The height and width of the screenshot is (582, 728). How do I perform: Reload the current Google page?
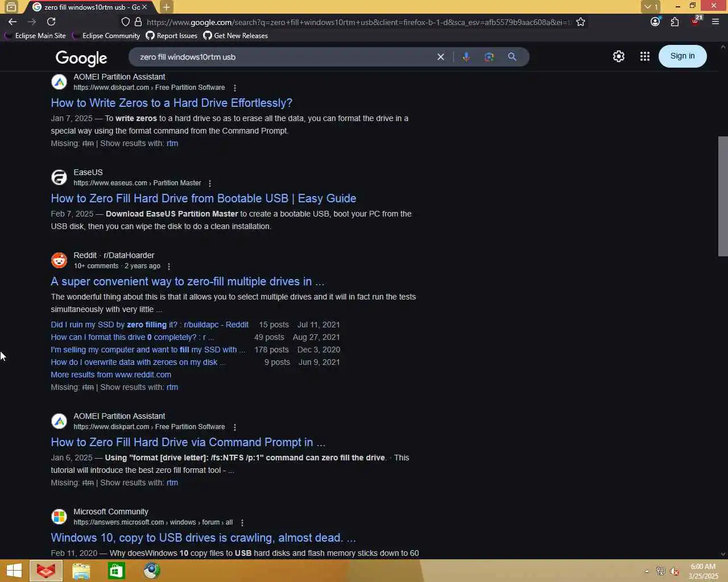(x=51, y=22)
